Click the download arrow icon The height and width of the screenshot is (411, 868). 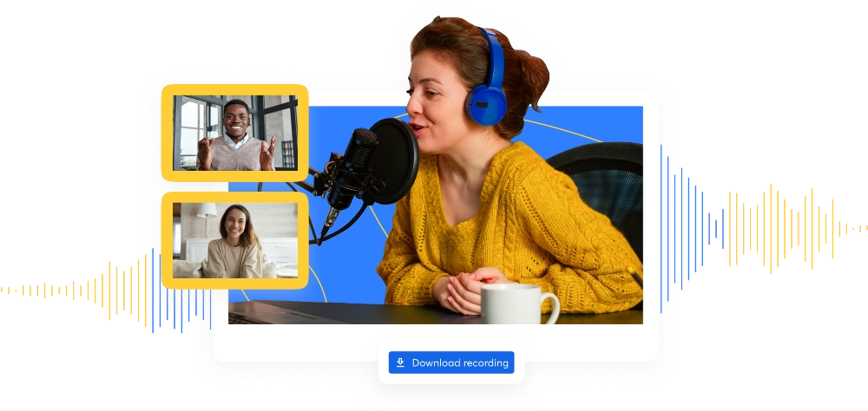[400, 362]
